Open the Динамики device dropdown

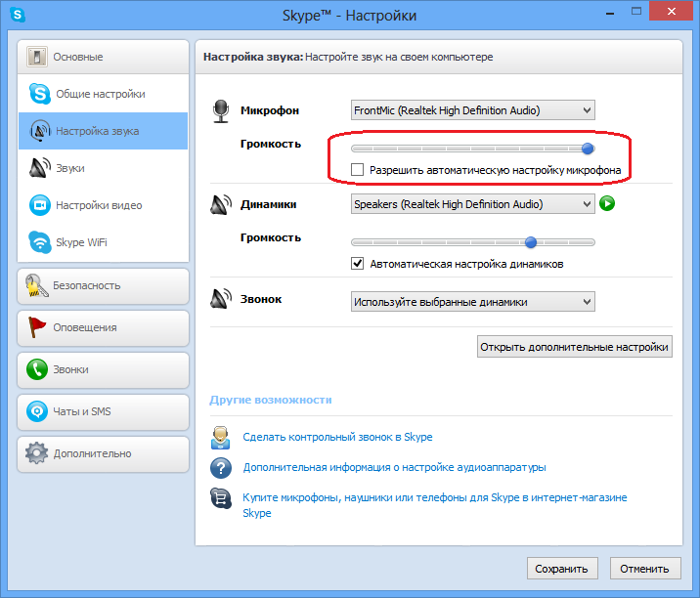click(x=473, y=204)
